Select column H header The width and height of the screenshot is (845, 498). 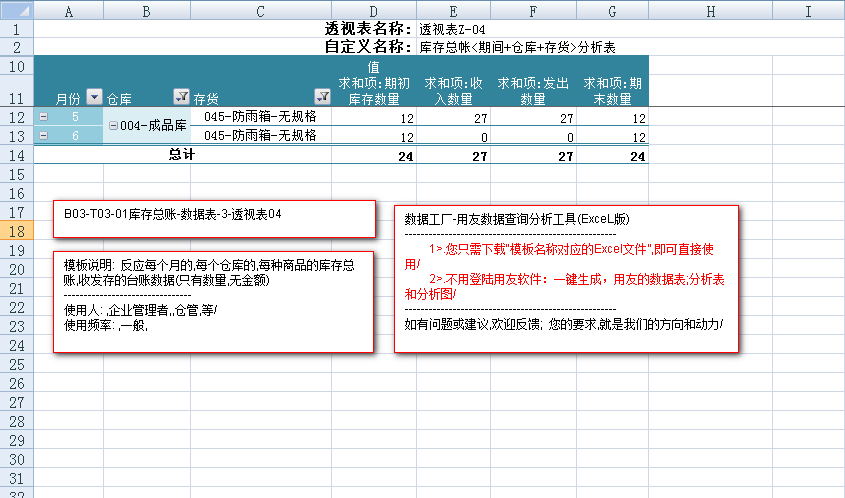pos(709,11)
